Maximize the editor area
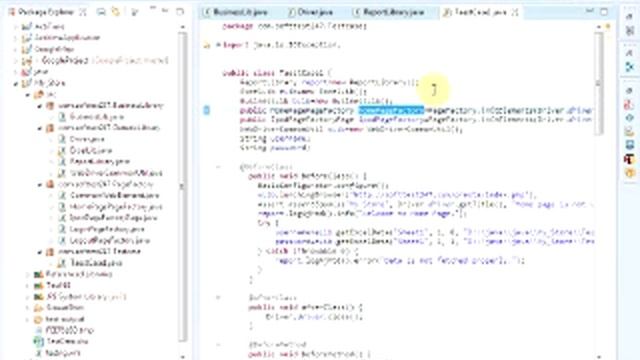Viewport: 640px width, 360px height. 604,12
